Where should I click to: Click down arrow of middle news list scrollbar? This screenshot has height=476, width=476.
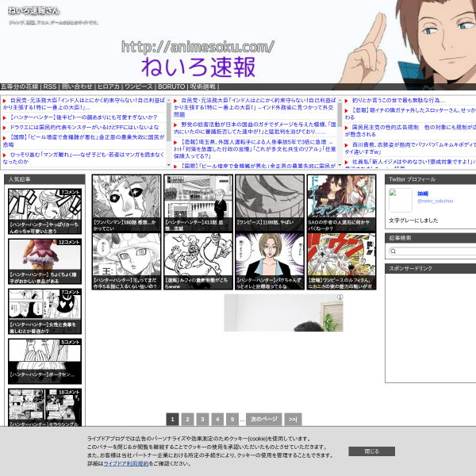[x=340, y=165]
